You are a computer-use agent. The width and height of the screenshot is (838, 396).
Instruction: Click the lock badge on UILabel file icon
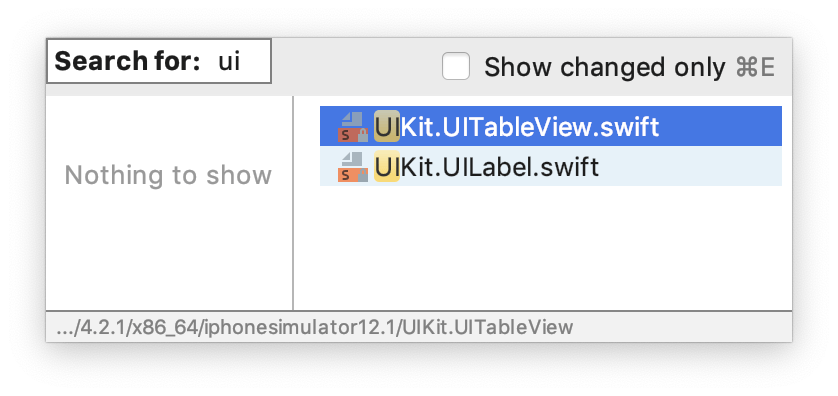click(x=363, y=176)
